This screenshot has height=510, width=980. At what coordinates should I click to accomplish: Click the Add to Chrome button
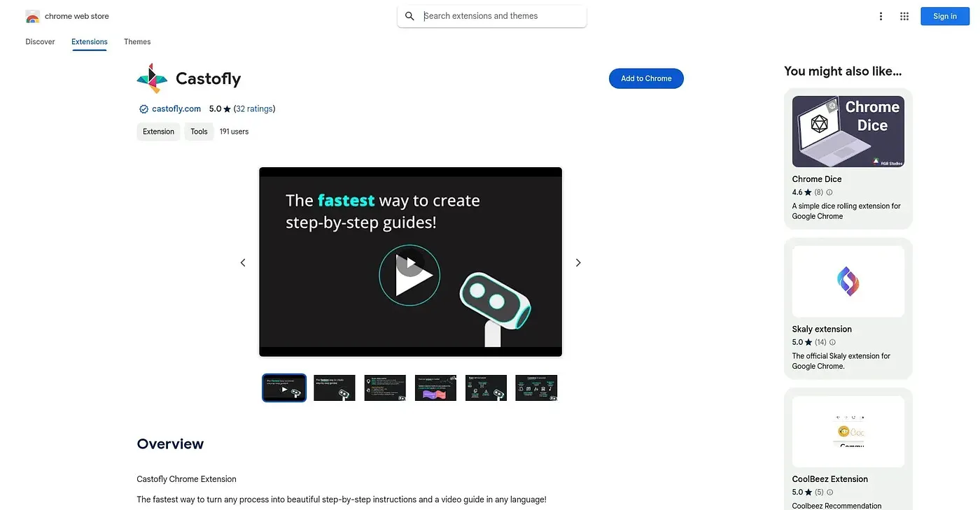(x=646, y=78)
